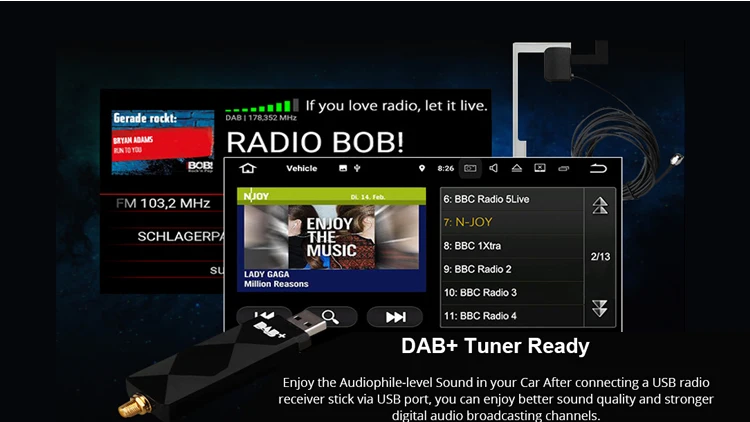
Task: Tap the Bryan Adams Radio BOB artwork
Action: 163,142
